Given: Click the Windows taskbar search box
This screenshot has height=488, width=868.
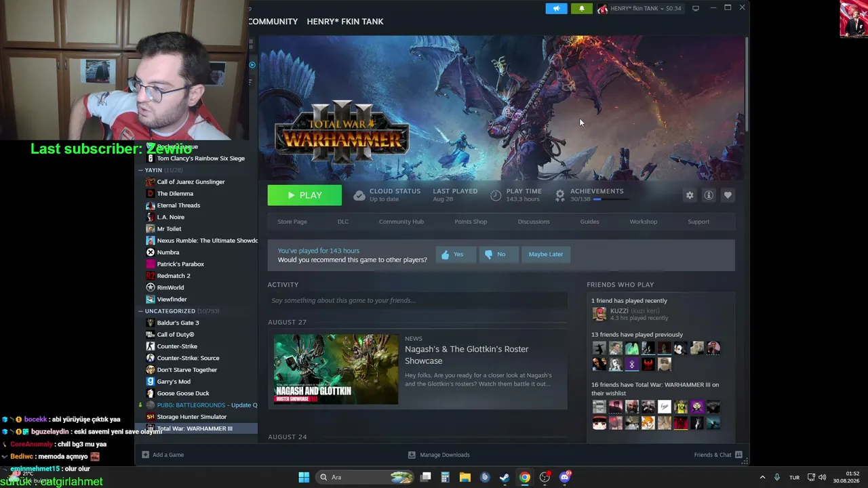Looking at the screenshot, I should [x=364, y=477].
